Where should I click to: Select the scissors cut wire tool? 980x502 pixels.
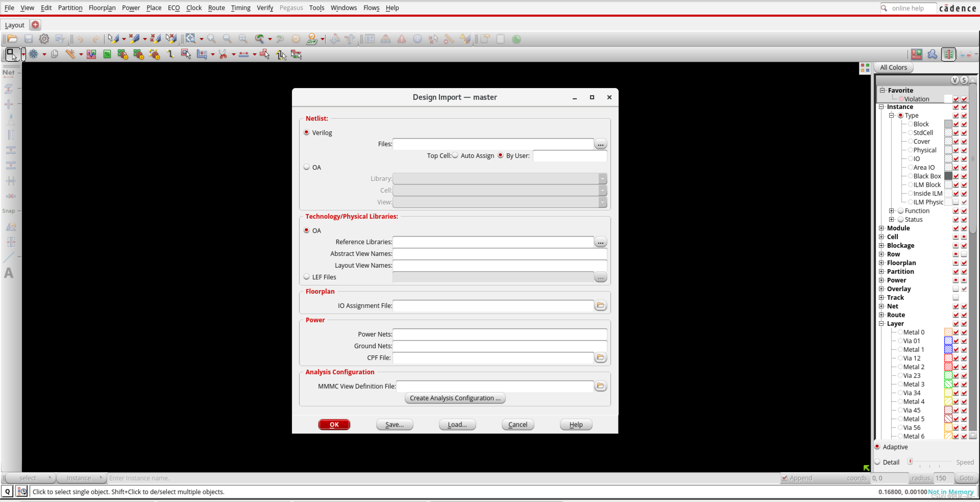click(x=223, y=54)
